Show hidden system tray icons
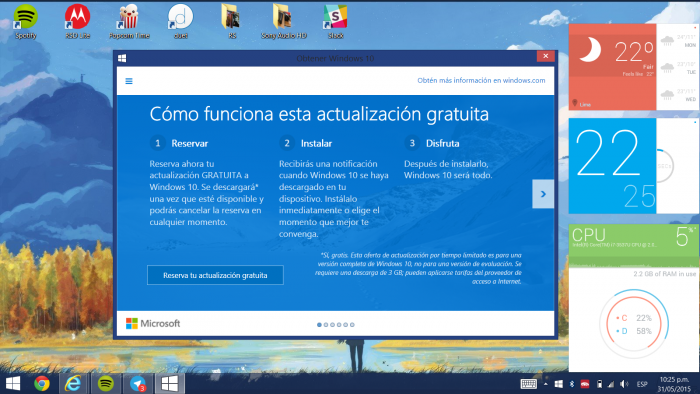 click(x=546, y=384)
